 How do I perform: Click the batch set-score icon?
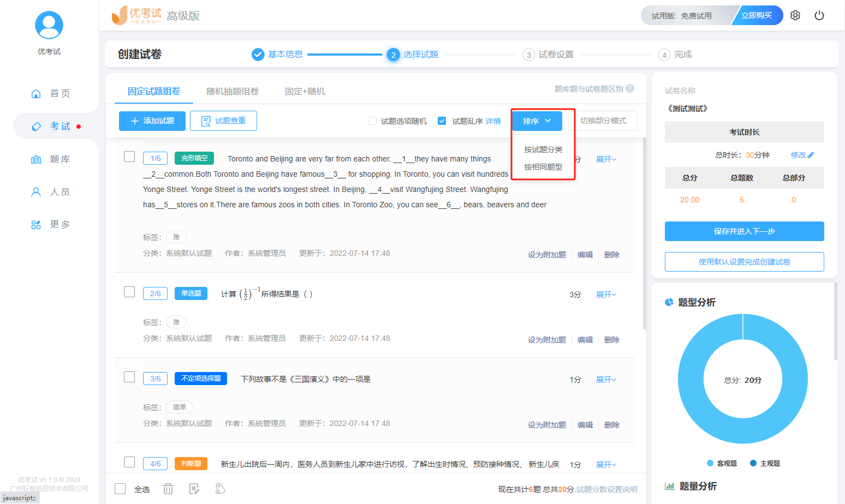[x=194, y=489]
